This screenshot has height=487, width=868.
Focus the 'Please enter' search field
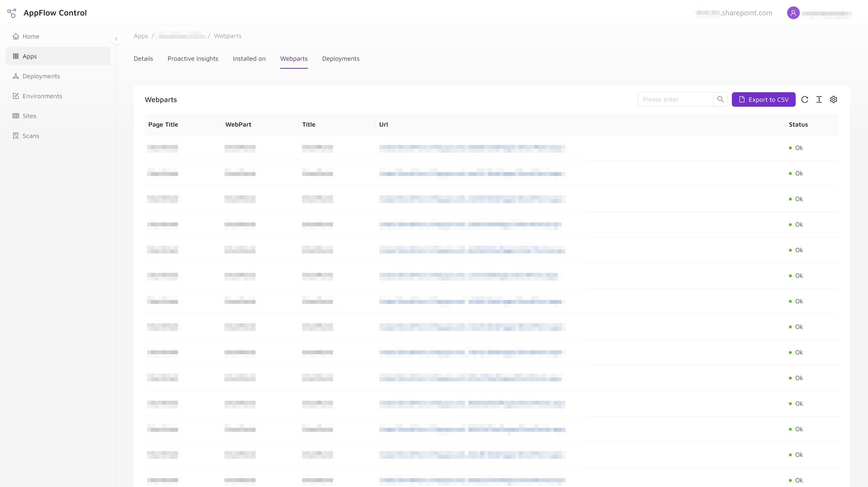click(675, 99)
